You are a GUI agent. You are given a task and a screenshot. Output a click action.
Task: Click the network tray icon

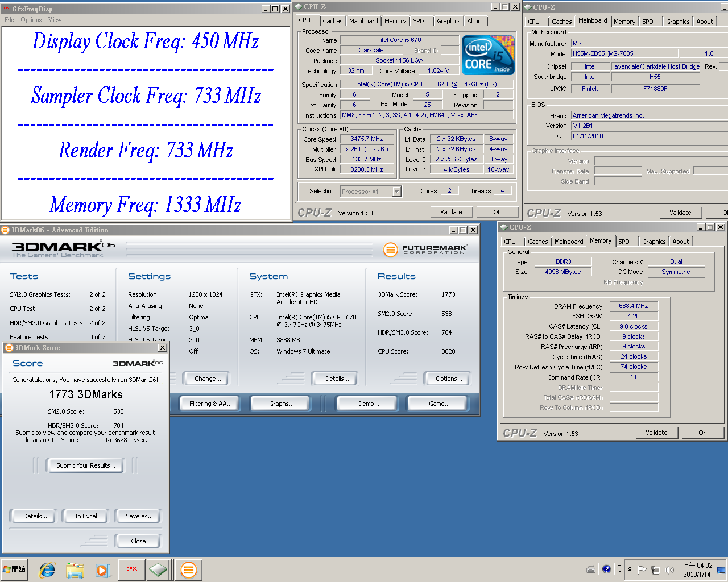pyautogui.click(x=656, y=569)
